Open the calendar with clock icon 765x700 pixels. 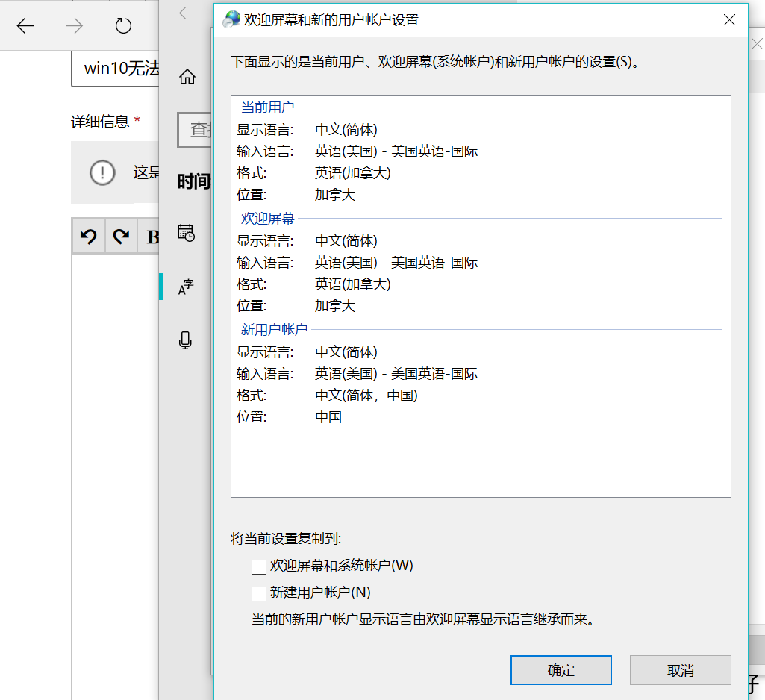[186, 233]
